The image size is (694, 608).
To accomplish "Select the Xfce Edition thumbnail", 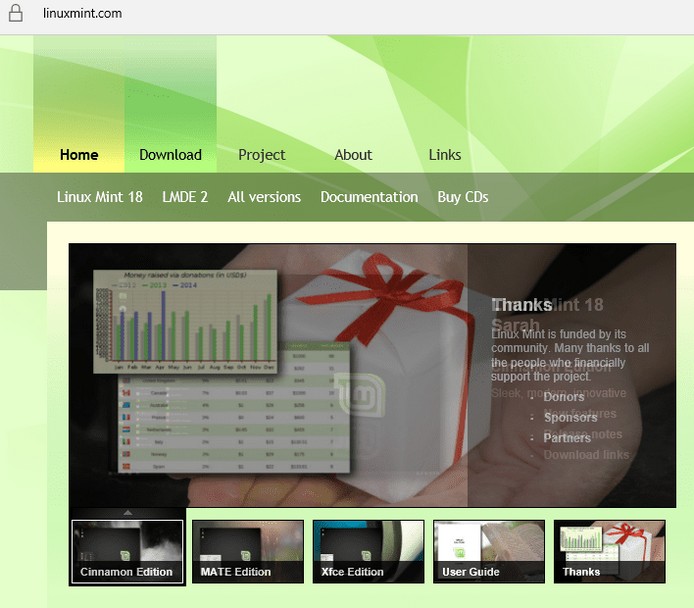I will tap(368, 551).
